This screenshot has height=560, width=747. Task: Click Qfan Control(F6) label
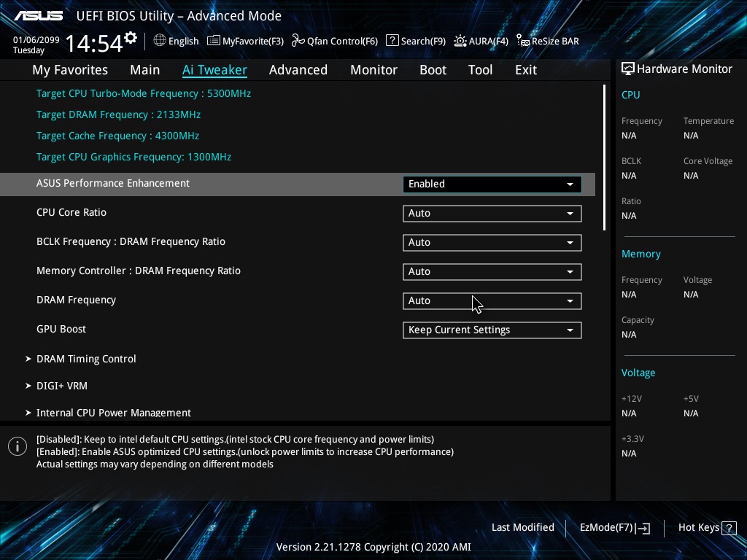point(342,42)
